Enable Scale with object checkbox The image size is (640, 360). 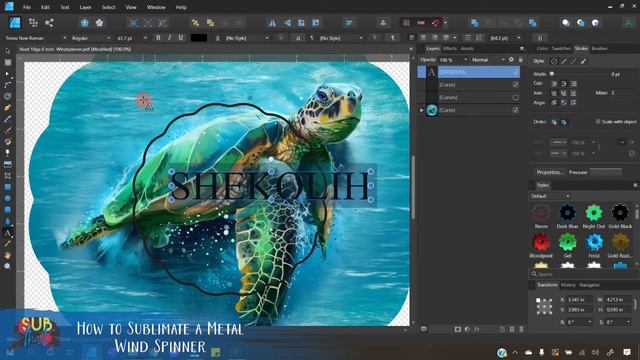click(x=598, y=122)
